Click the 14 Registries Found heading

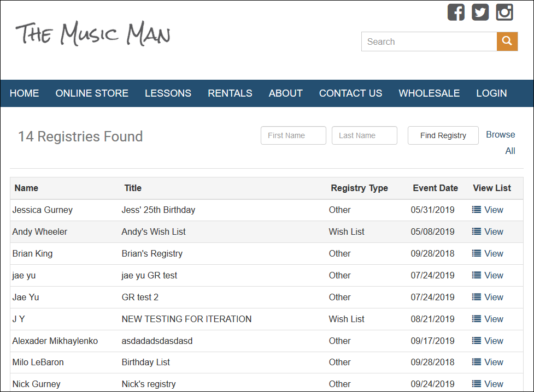80,136
